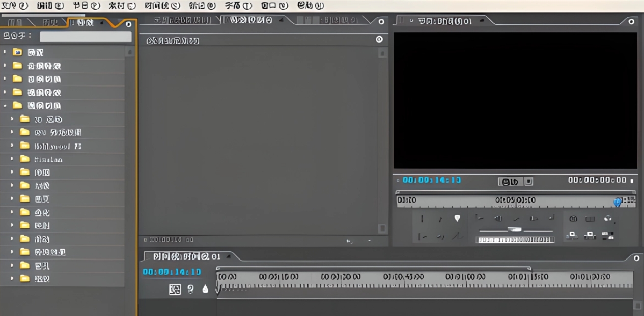Toggle Loop playback in Program monitor
The width and height of the screenshot is (644, 316).
[573, 219]
